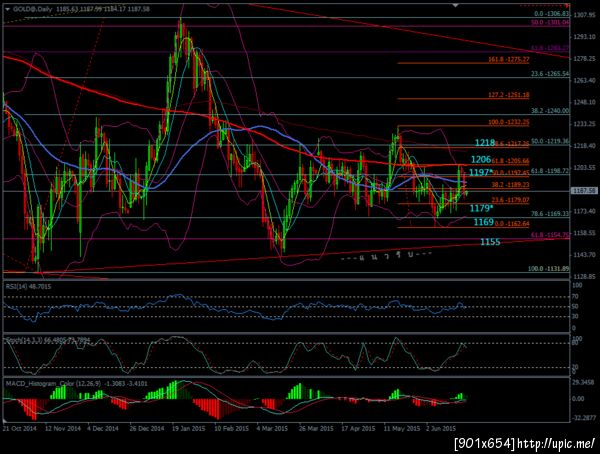Select the cyan 1197* price annotation
The height and width of the screenshot is (454, 600).
[x=480, y=173]
